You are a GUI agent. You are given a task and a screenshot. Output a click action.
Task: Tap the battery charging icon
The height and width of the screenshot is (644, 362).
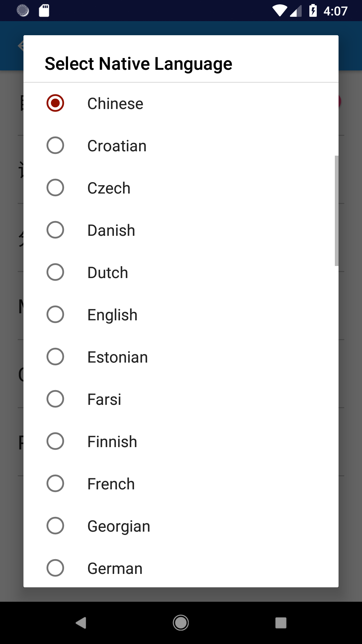point(313,11)
